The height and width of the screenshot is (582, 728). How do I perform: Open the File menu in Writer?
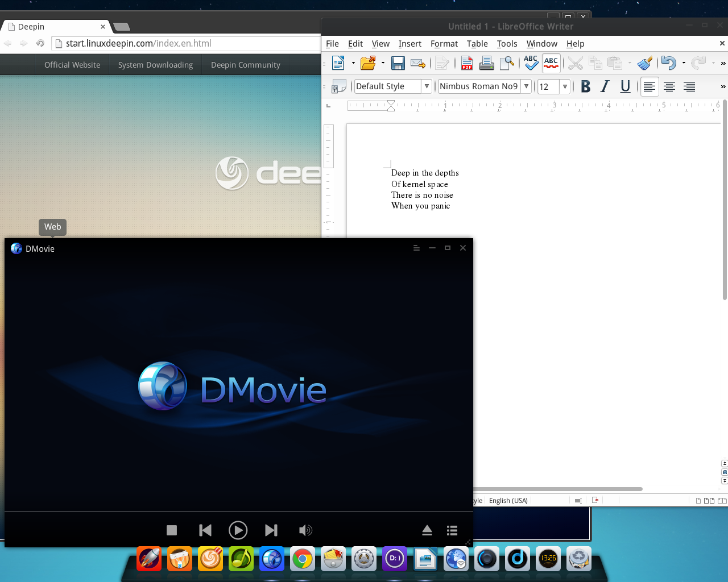(332, 44)
